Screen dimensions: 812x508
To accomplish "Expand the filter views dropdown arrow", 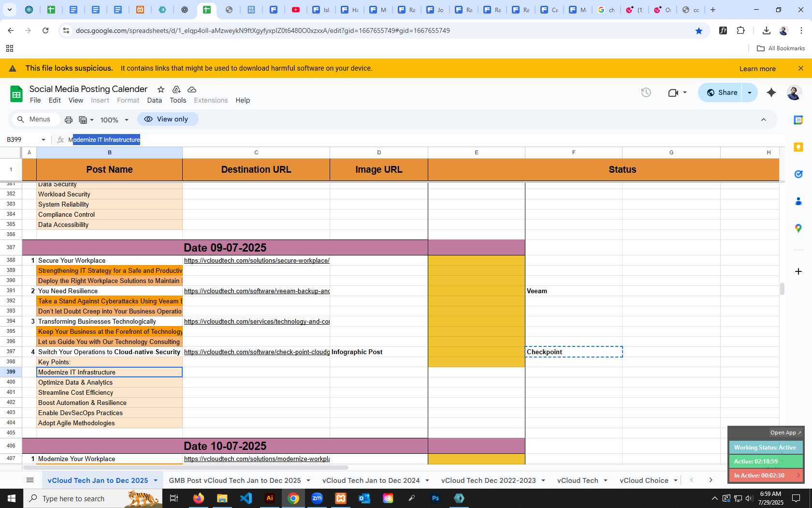I will tap(92, 120).
